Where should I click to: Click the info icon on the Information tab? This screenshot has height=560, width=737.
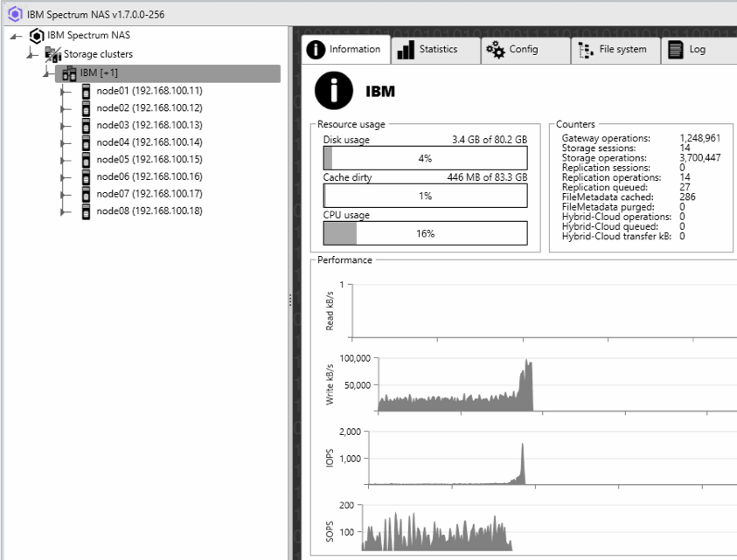coord(314,50)
